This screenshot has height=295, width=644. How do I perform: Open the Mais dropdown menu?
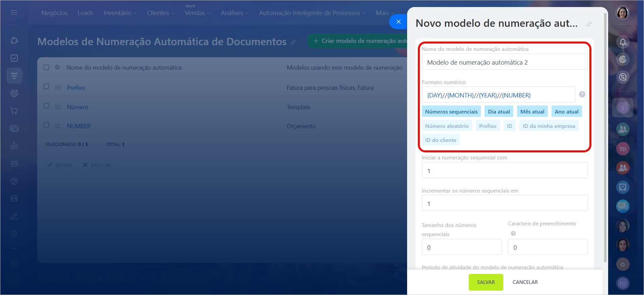(x=385, y=13)
